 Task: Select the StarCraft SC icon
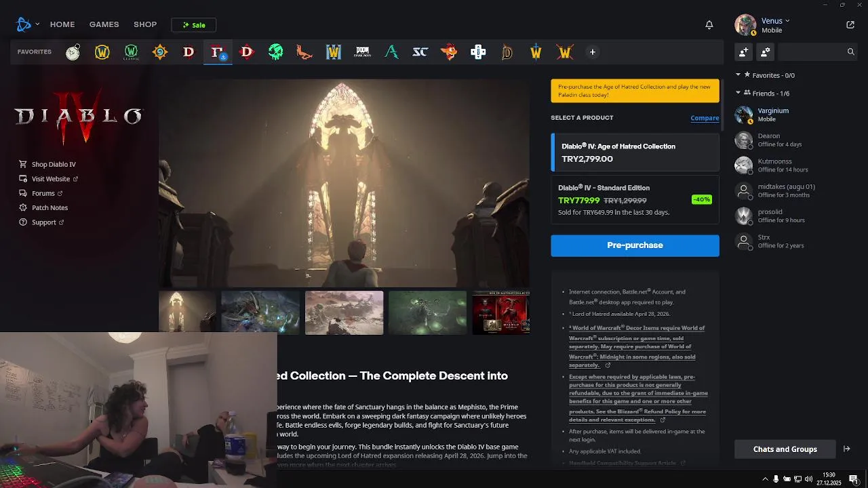click(x=420, y=52)
